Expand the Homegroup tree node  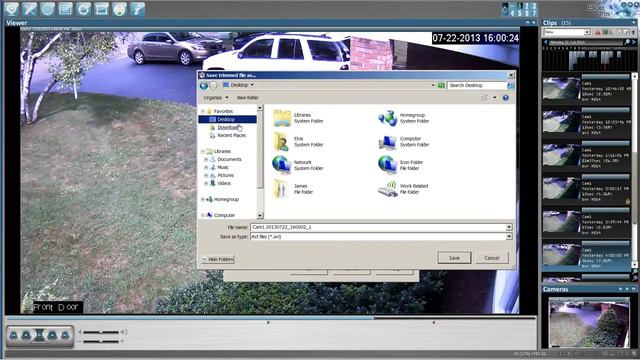[202, 199]
